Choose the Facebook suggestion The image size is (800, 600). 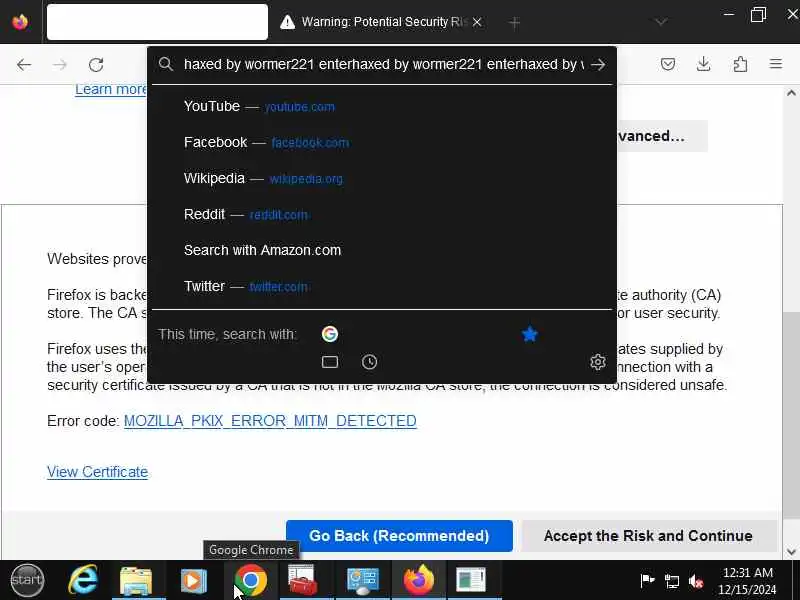pos(382,142)
